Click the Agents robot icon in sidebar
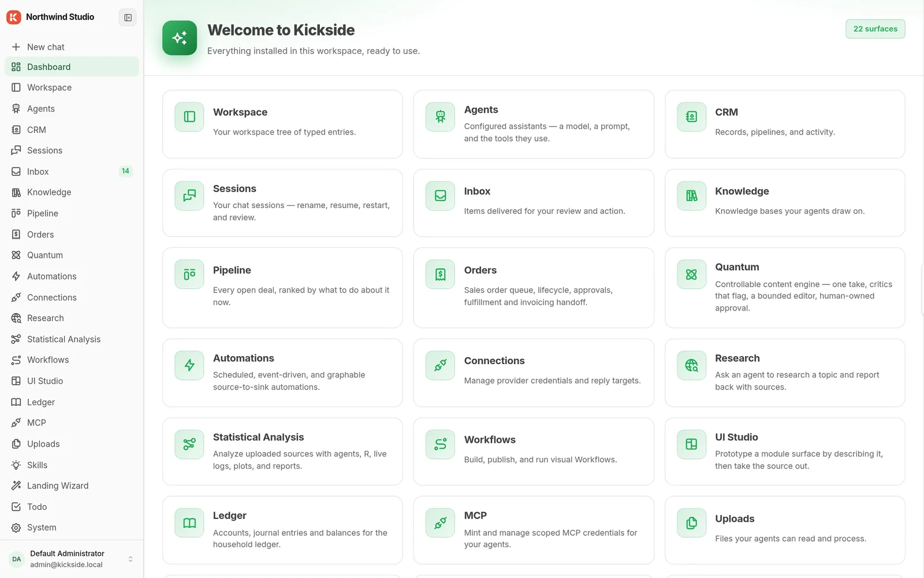The width and height of the screenshot is (924, 578). pyautogui.click(x=16, y=109)
